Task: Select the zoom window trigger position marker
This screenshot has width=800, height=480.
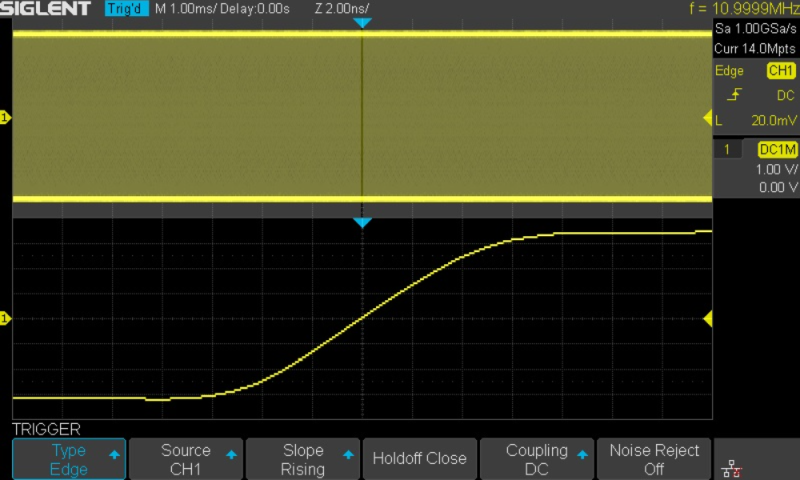Action: pyautogui.click(x=362, y=223)
